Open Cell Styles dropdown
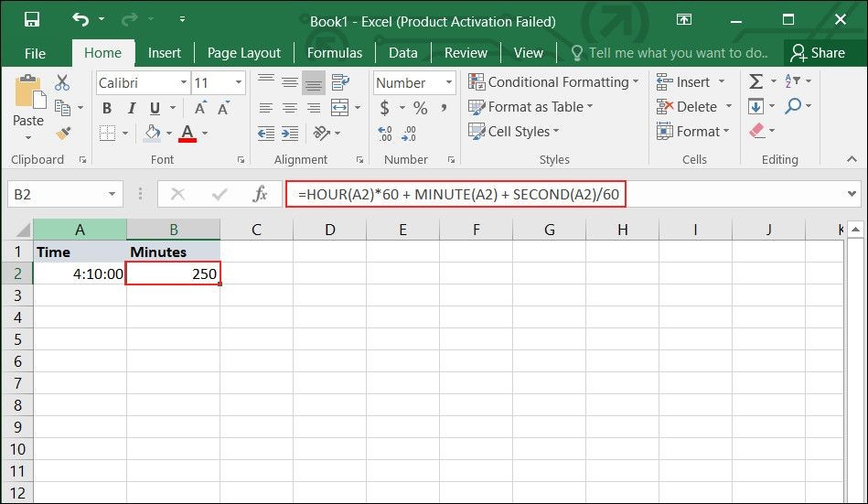Image resolution: width=868 pixels, height=504 pixels. 514,132
